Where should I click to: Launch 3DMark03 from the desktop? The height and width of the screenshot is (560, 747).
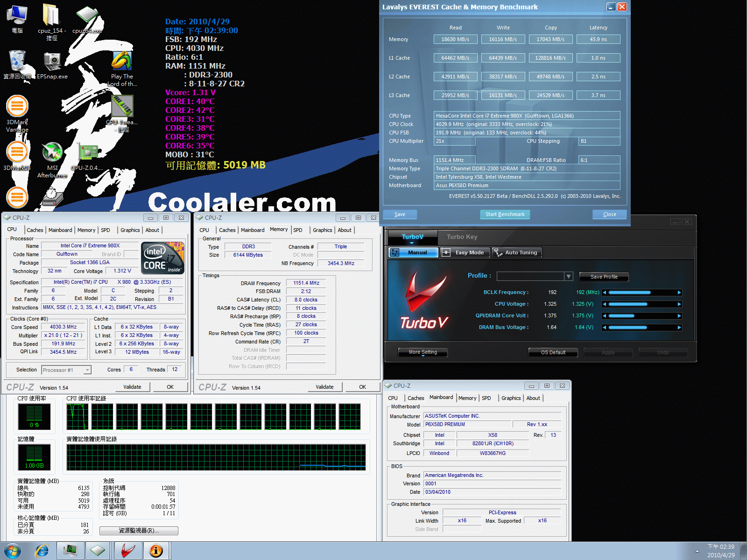(17, 156)
